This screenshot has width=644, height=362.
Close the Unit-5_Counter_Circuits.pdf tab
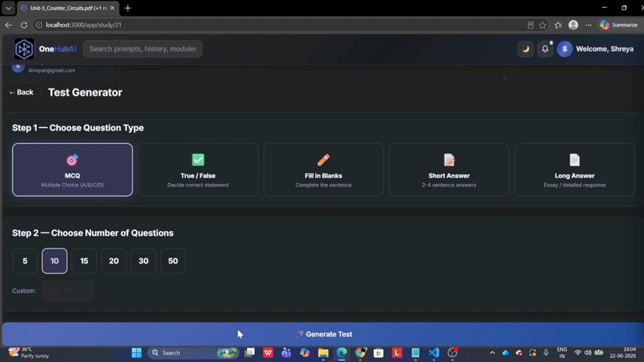pyautogui.click(x=112, y=8)
